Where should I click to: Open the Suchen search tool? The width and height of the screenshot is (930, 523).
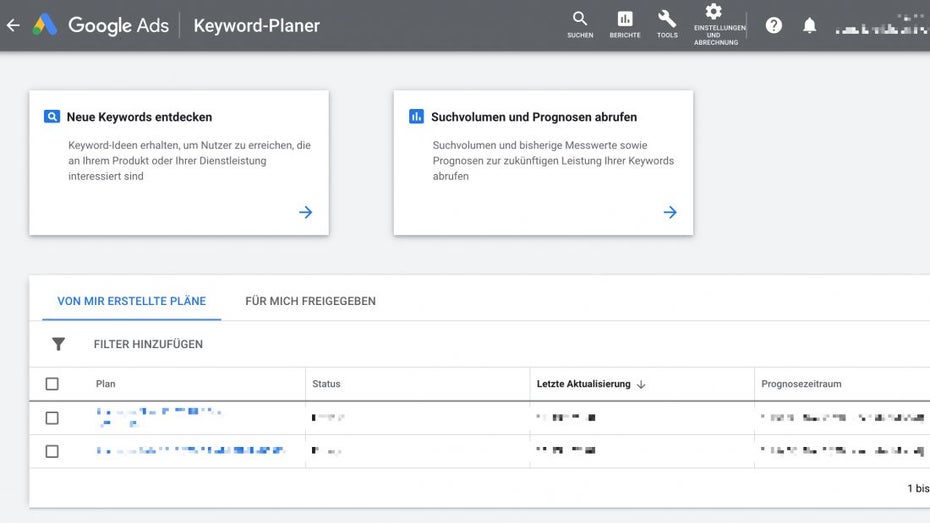point(580,25)
